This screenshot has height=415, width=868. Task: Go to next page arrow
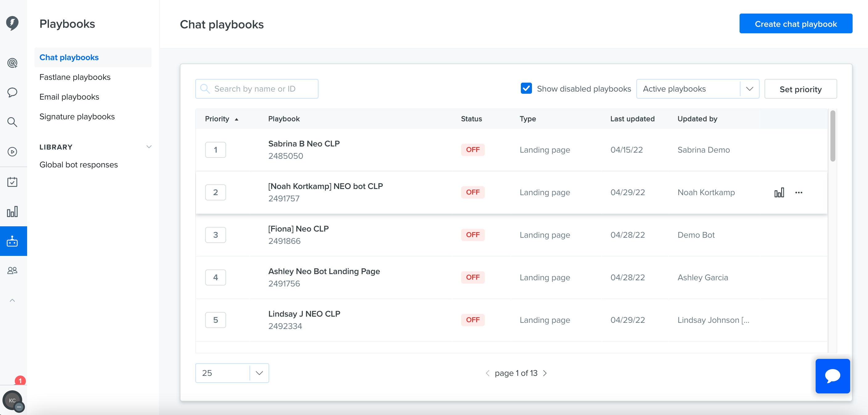click(545, 373)
